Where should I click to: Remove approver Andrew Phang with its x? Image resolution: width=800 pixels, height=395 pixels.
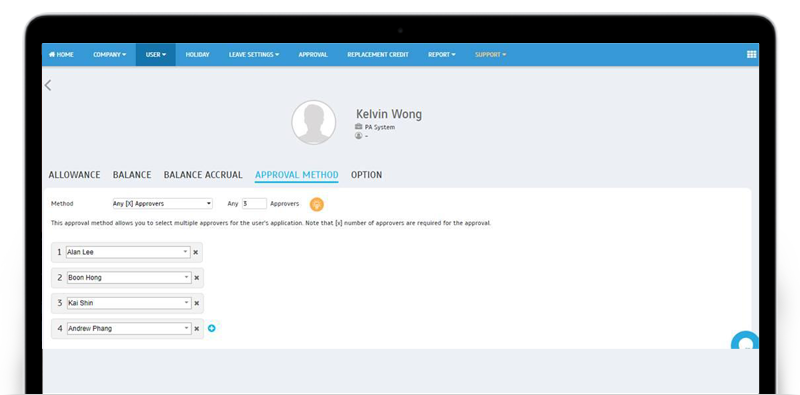pos(196,329)
